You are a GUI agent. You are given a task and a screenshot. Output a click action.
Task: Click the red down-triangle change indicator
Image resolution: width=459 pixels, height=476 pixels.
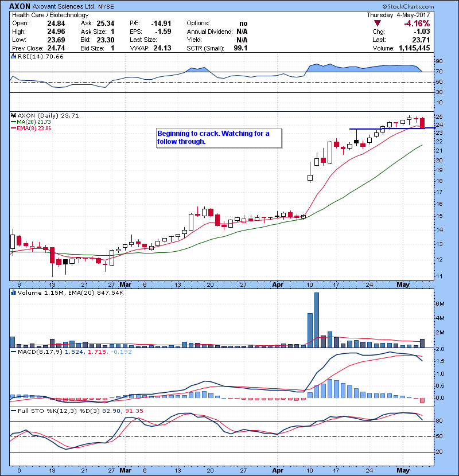[x=378, y=24]
